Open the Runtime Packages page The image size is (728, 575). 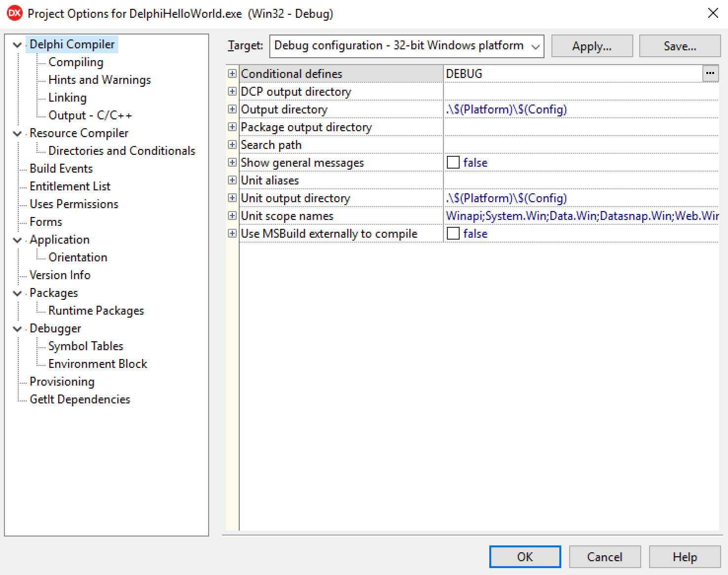(x=96, y=311)
